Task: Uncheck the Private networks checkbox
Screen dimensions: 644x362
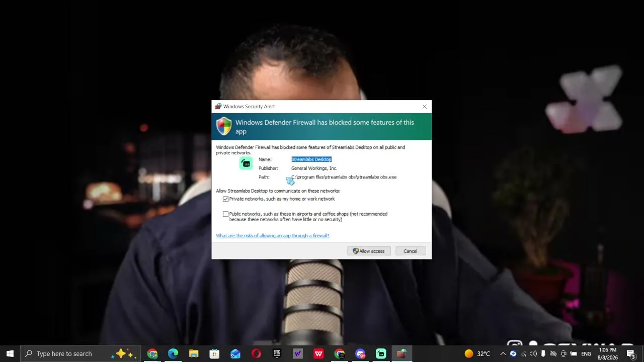Action: coord(225,199)
